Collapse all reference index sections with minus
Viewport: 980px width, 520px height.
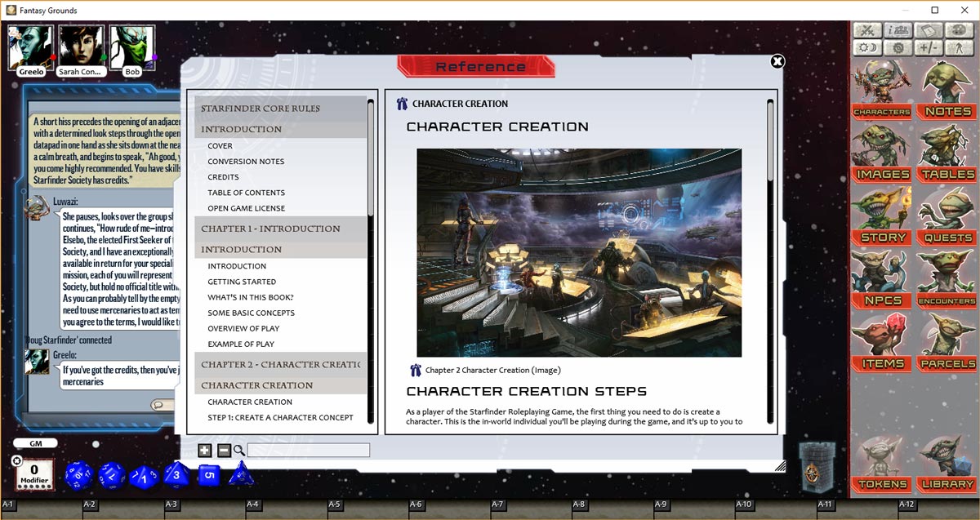tap(224, 451)
